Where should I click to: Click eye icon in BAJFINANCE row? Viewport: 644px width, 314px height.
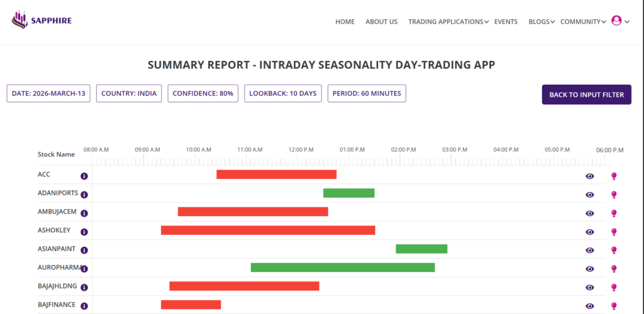[589, 306]
